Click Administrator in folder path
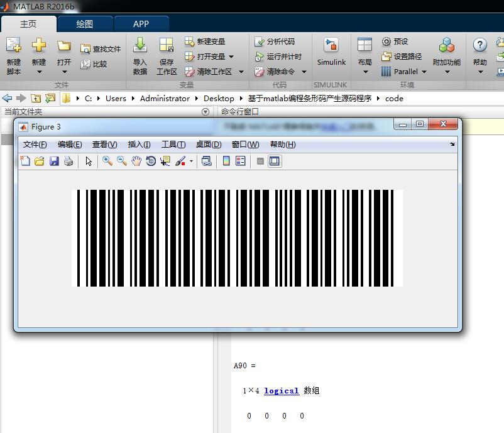Image resolution: width=504 pixels, height=433 pixels. coord(165,99)
